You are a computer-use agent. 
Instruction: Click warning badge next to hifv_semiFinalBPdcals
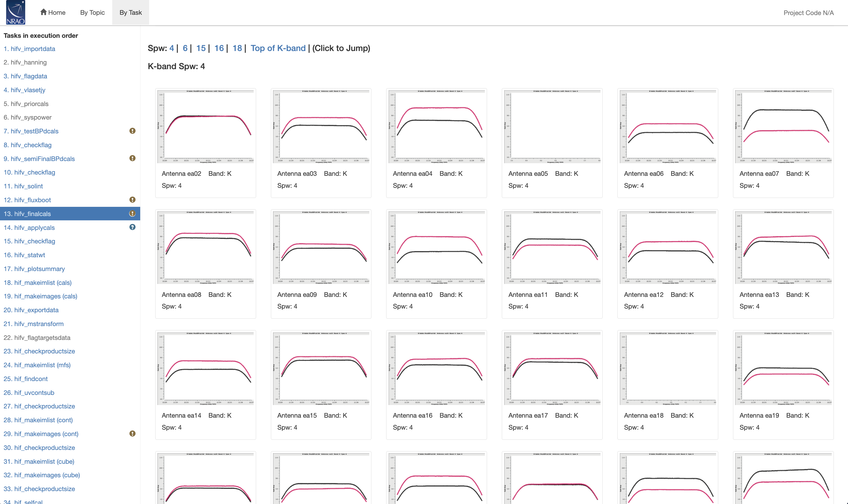click(133, 158)
